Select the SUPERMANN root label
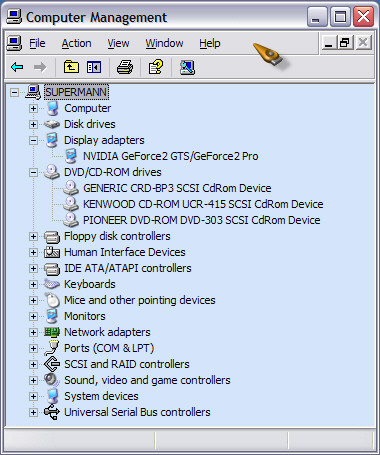Image resolution: width=380 pixels, height=455 pixels. click(x=76, y=92)
